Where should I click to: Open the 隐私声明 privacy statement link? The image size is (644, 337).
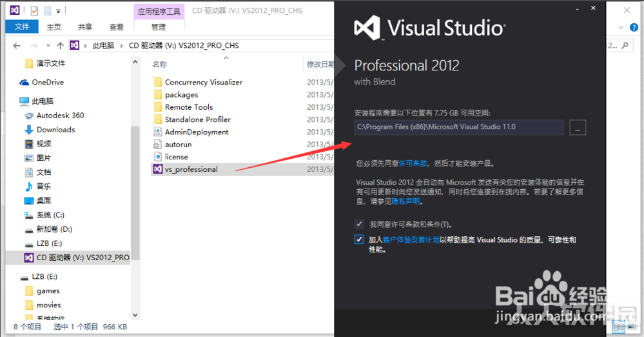405,201
